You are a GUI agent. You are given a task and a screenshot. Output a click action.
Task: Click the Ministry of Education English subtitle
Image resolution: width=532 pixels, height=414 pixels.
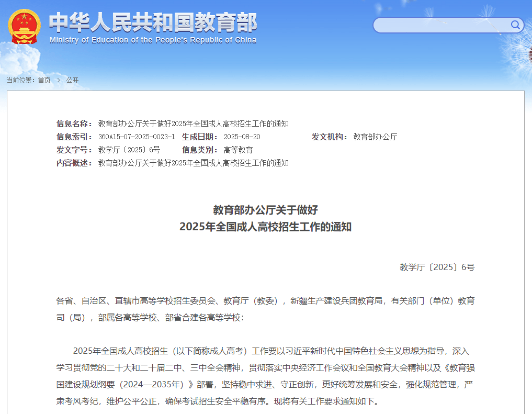[153, 40]
